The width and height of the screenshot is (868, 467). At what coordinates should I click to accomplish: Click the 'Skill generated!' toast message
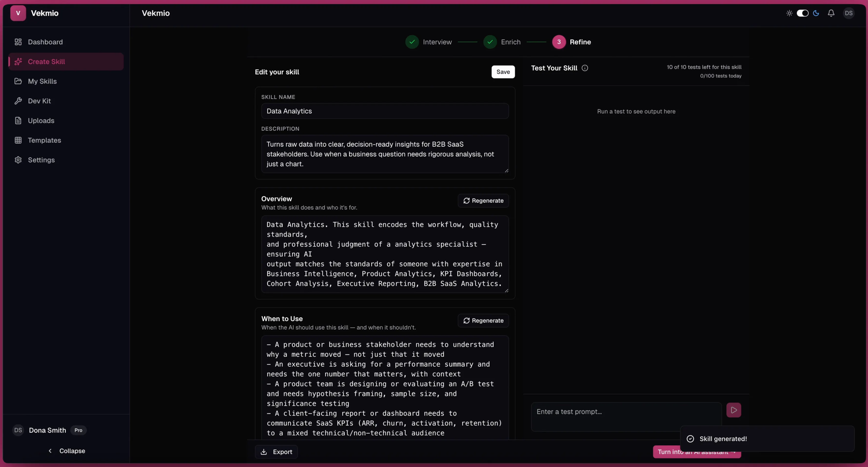point(723,439)
